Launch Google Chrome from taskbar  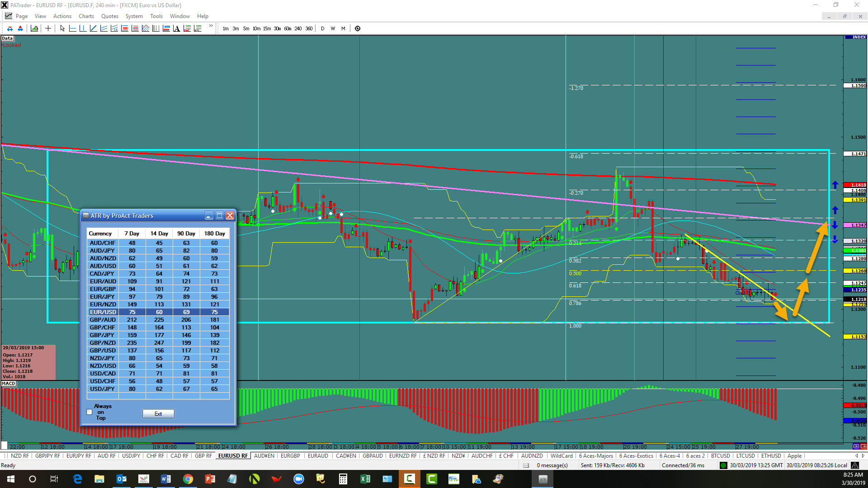(188, 479)
